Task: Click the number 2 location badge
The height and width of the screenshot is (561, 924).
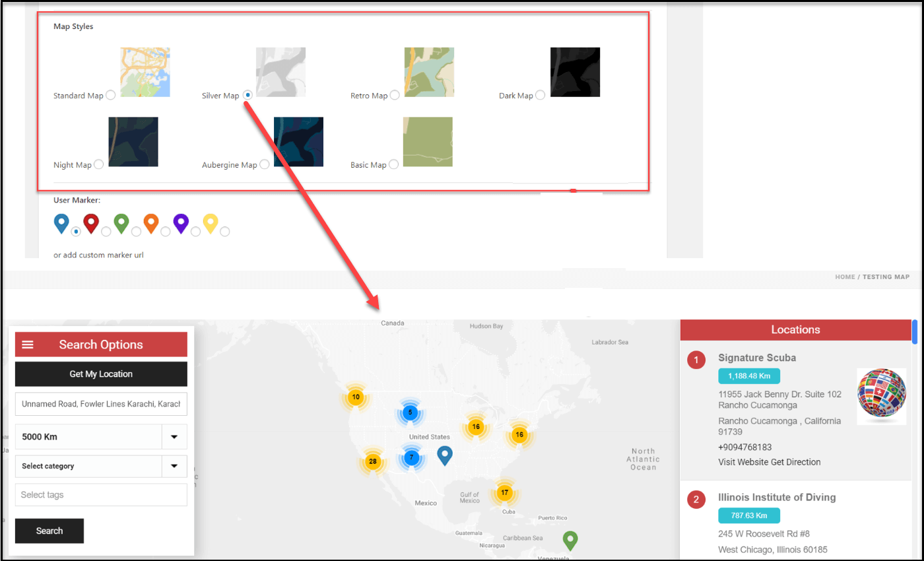Action: [696, 500]
